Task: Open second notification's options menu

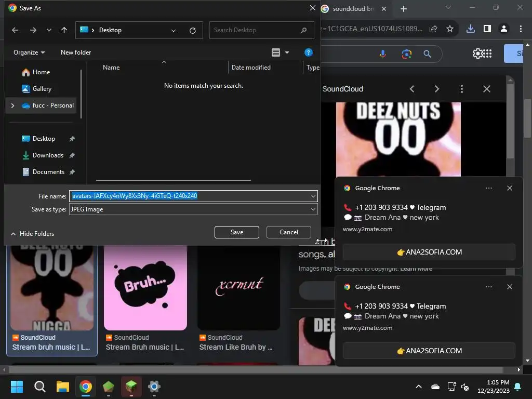Action: click(489, 287)
